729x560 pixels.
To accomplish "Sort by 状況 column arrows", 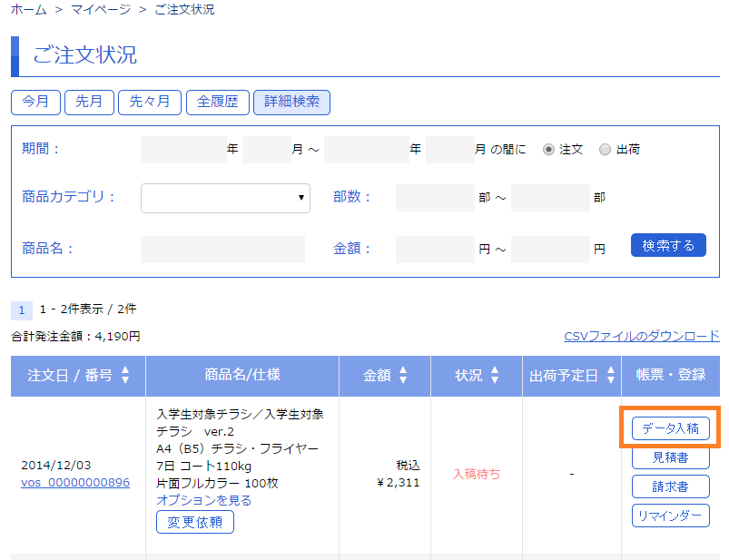I will (495, 375).
